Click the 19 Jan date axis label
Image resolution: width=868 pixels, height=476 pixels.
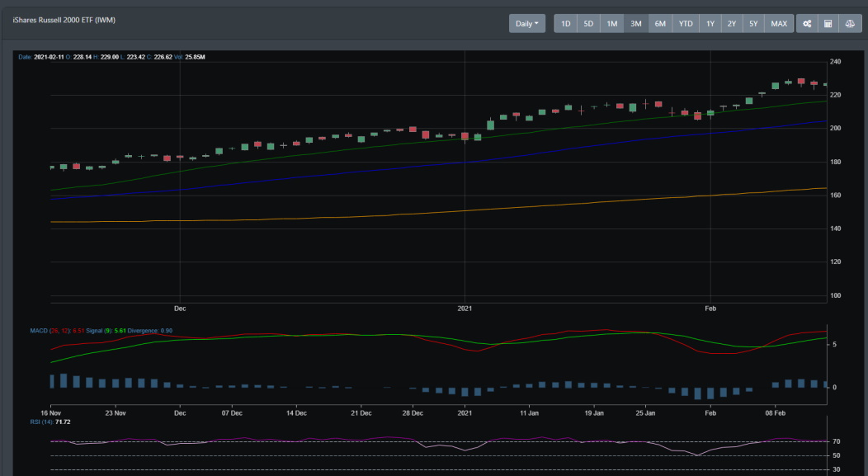[x=594, y=413]
